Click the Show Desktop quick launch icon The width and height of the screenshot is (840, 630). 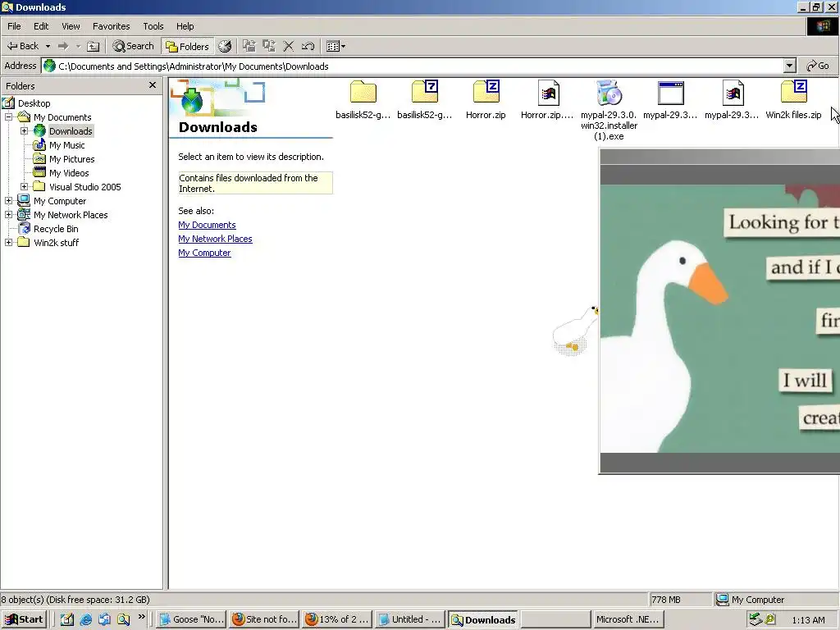pyautogui.click(x=67, y=619)
